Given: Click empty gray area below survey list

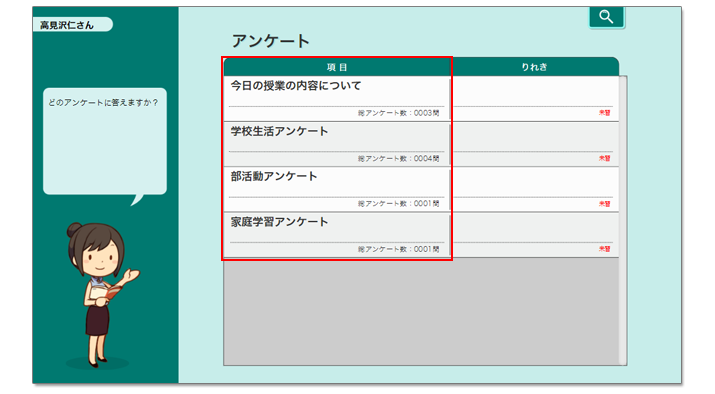Looking at the screenshot, I should (421, 311).
